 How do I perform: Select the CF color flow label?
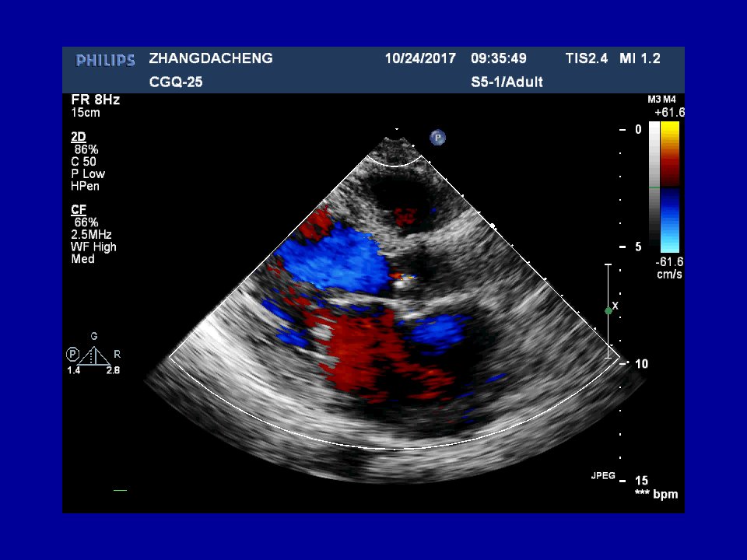tap(79, 210)
